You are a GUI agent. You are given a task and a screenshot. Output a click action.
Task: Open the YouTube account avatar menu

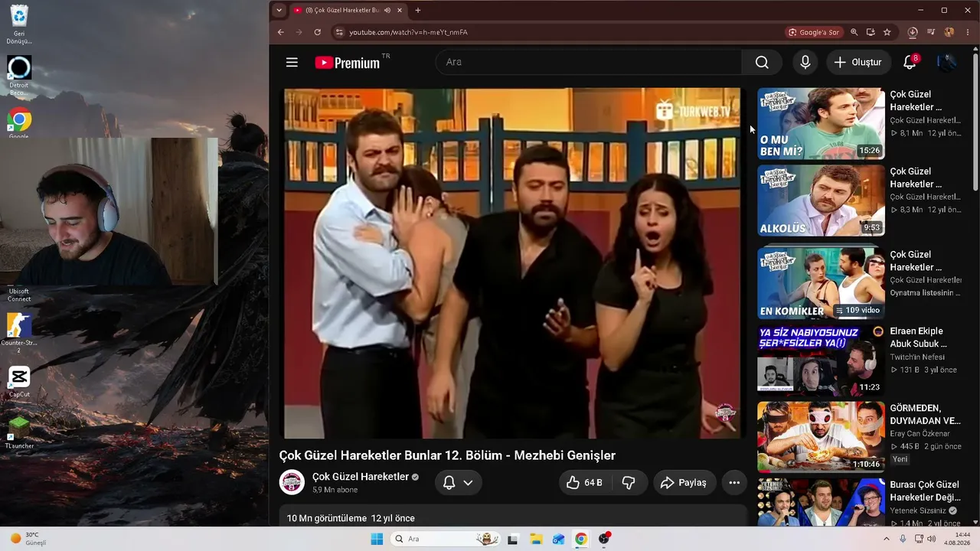click(947, 62)
